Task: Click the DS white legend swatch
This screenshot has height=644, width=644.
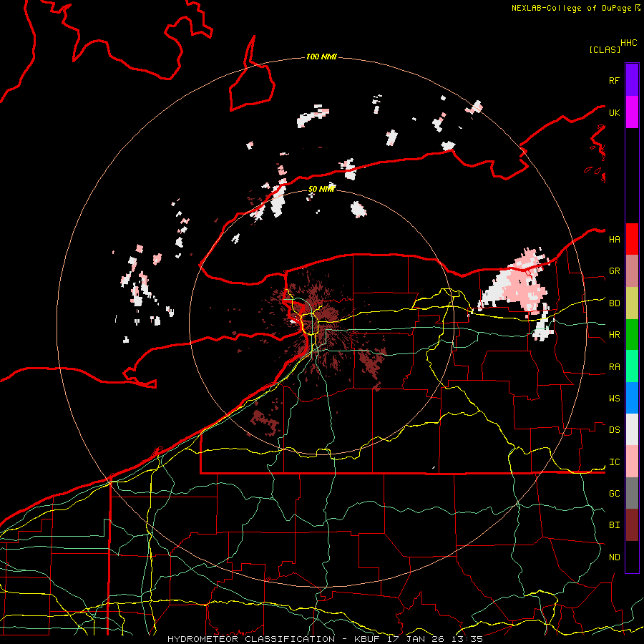Action: point(632,429)
